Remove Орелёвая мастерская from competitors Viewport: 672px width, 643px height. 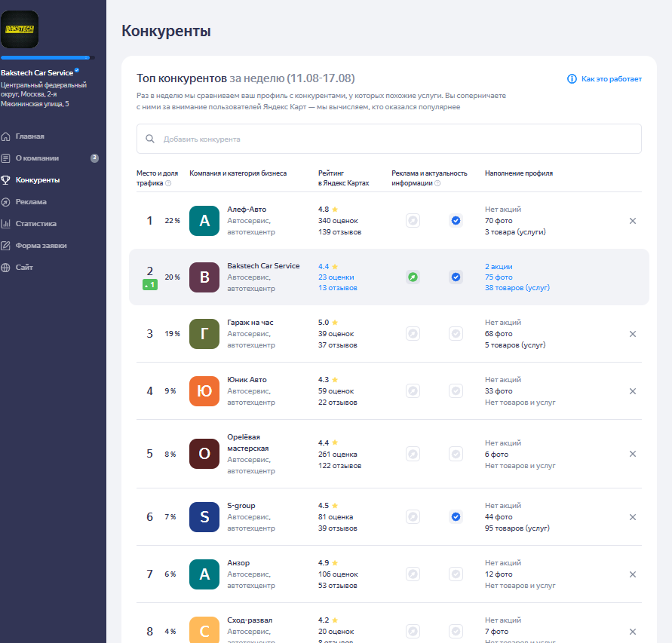pyautogui.click(x=633, y=454)
